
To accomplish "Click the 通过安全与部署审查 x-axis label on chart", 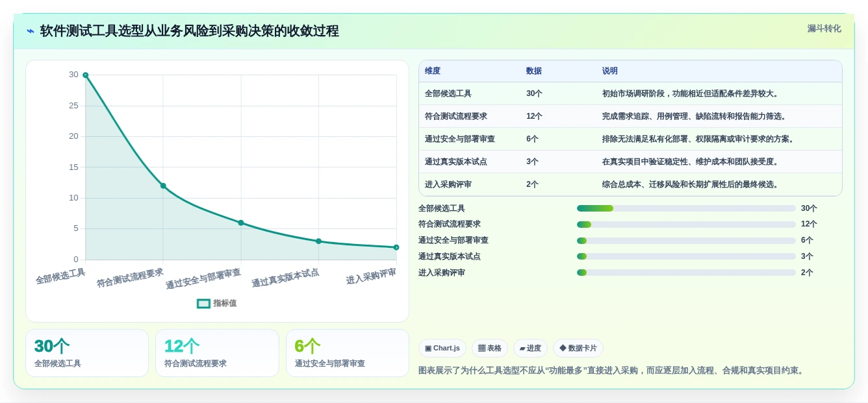I will click(x=203, y=279).
